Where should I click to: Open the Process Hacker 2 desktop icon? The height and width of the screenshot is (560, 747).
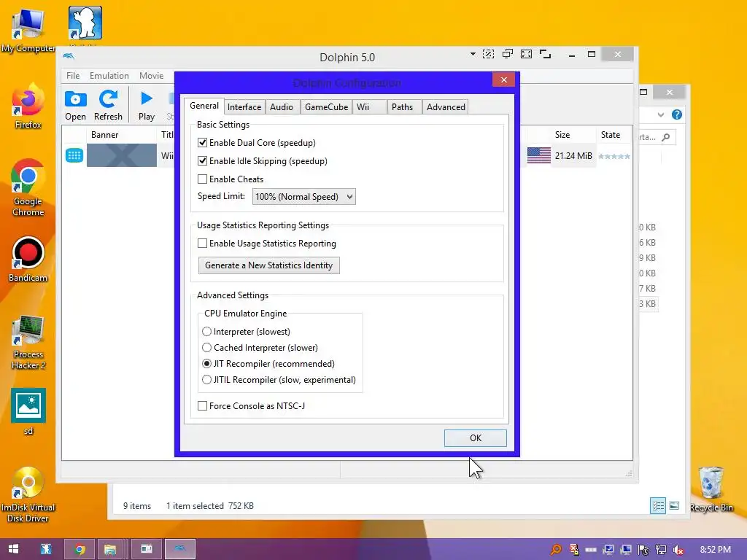28,342
